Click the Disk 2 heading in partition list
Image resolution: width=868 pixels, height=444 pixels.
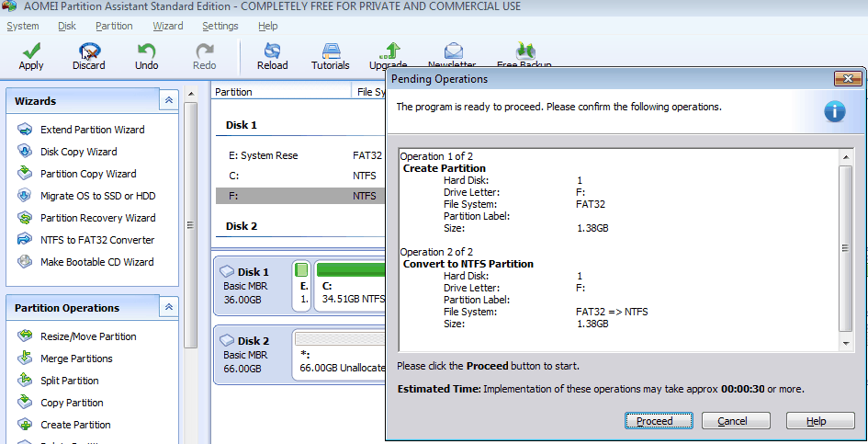242,226
